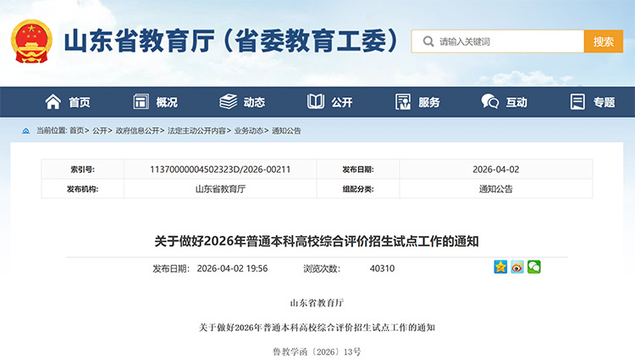
Task: Share article using the Weibo icon
Action: pos(517,267)
